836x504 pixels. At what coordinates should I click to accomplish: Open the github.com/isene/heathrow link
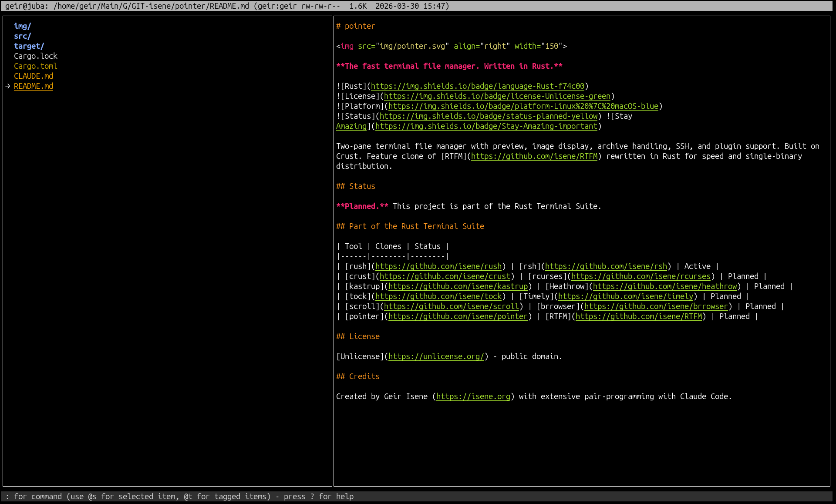pyautogui.click(x=665, y=286)
